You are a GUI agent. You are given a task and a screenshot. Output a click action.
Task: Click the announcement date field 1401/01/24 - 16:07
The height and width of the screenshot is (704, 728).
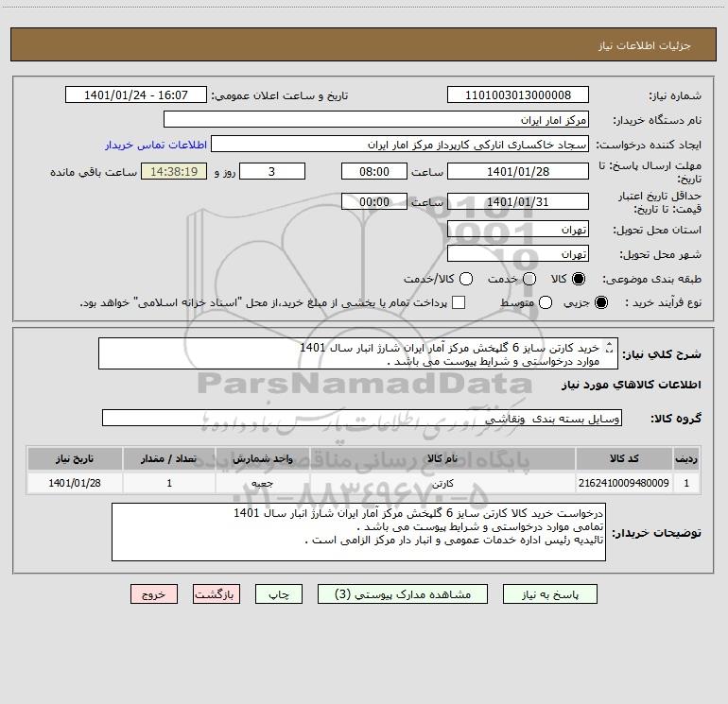[136, 95]
